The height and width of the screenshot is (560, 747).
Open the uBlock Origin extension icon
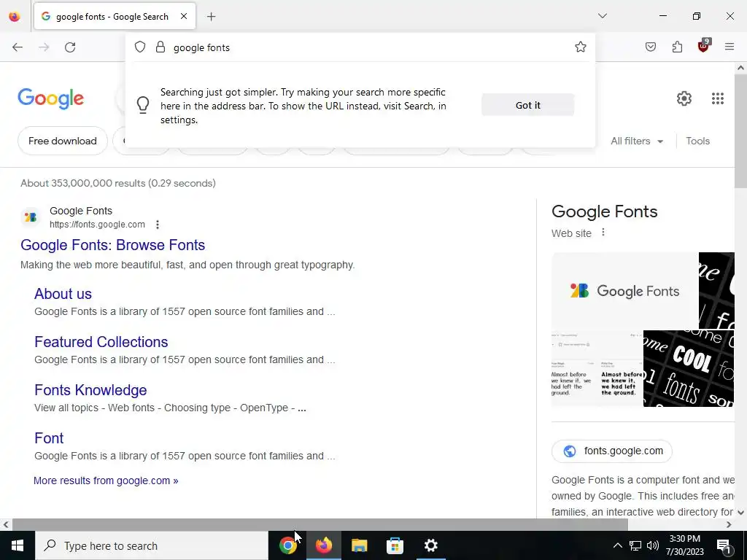(x=704, y=46)
